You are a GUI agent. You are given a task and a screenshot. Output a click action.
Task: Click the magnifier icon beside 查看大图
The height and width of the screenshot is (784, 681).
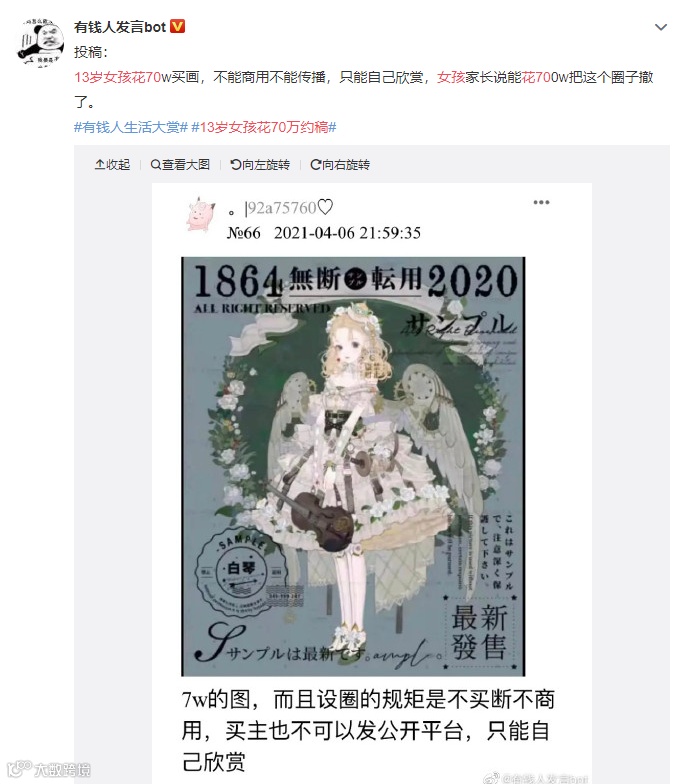click(156, 164)
